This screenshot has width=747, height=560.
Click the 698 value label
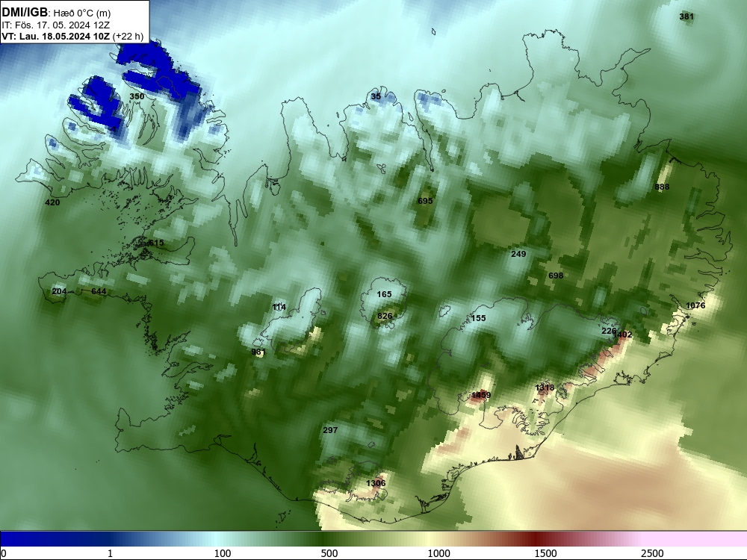[x=556, y=276]
